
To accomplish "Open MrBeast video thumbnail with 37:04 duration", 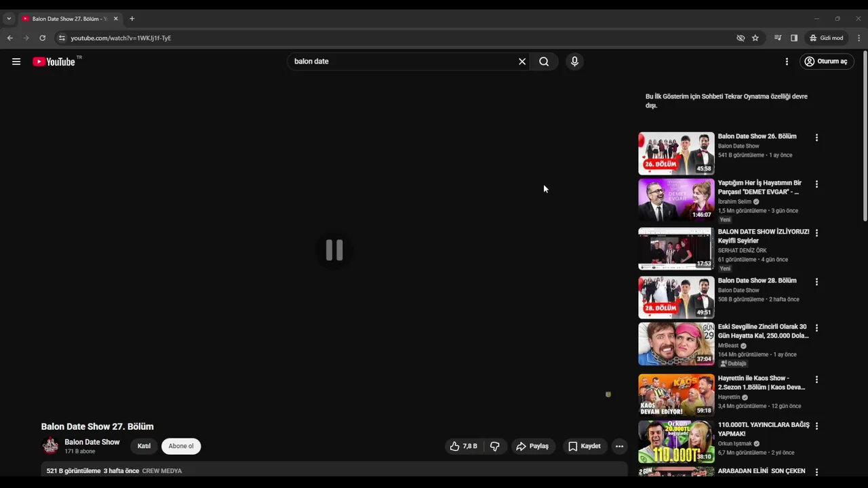I will (x=676, y=344).
